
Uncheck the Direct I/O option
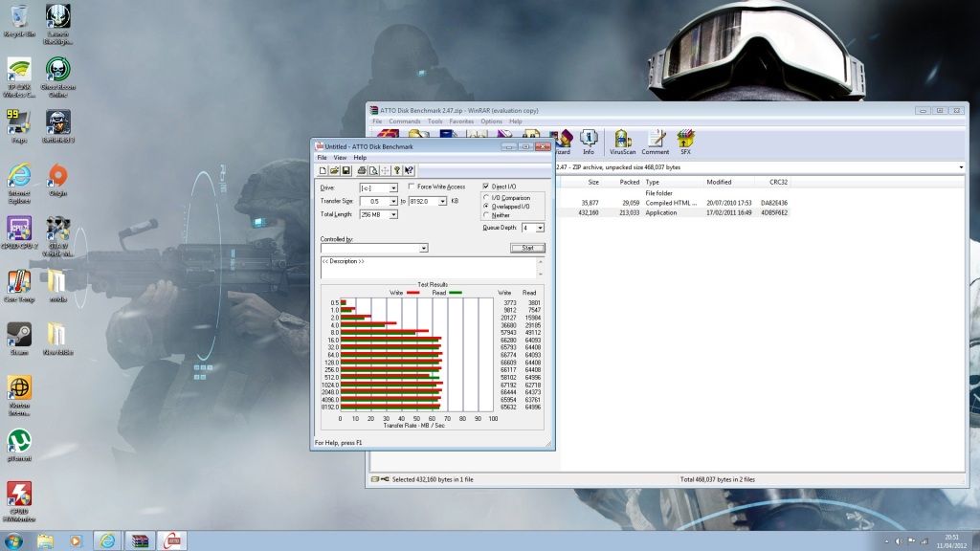(486, 187)
